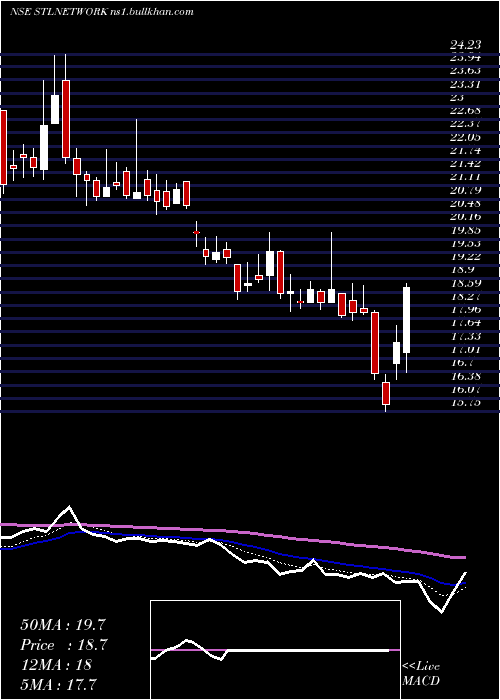This screenshot has height=700, width=500.
Task: Click the NSE STLNETWORK chart title
Action: point(101,12)
